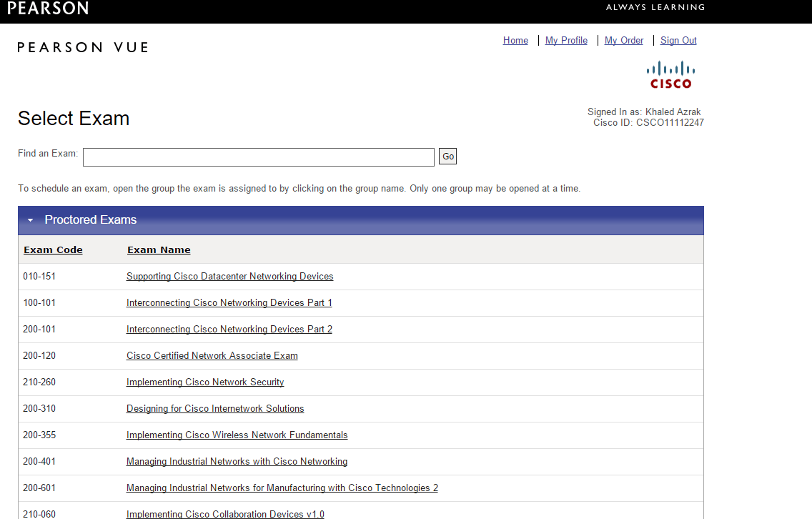Screen dimensions: 812x519
Task: Click the exam code 200-401
Action: coord(39,462)
